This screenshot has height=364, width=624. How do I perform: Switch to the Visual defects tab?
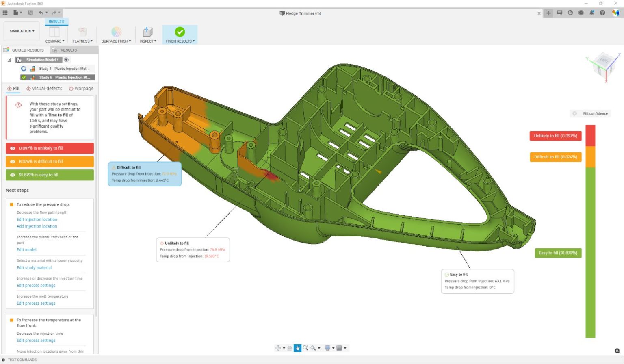[44, 89]
